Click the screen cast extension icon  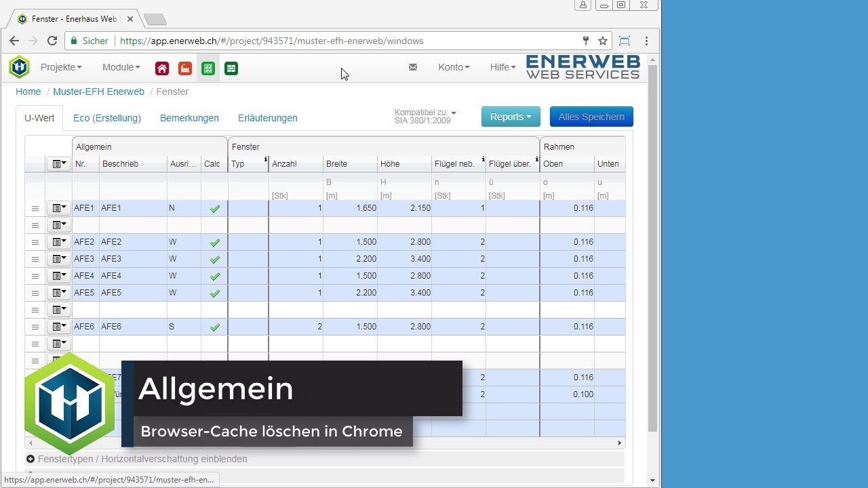click(625, 41)
